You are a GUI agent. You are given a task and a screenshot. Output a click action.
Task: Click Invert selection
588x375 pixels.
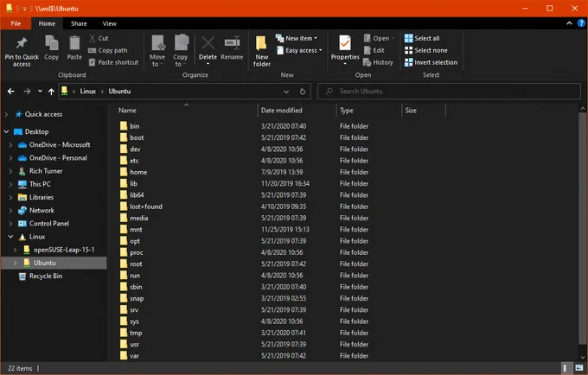click(431, 62)
